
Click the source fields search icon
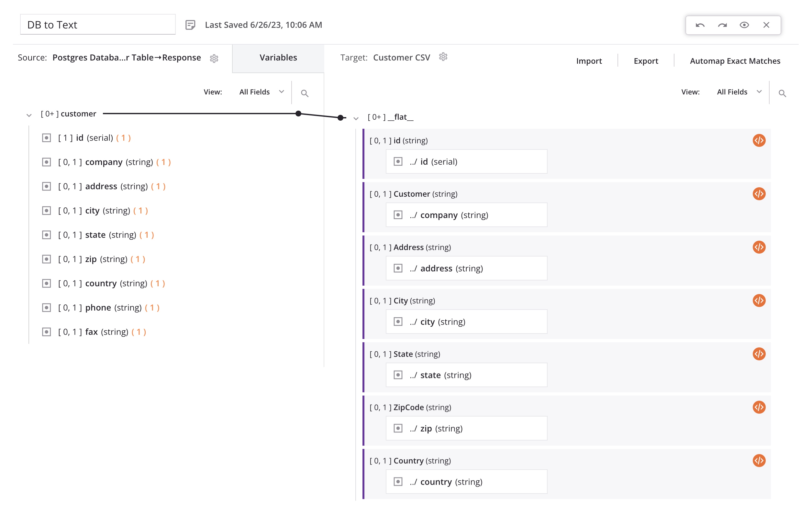point(305,93)
